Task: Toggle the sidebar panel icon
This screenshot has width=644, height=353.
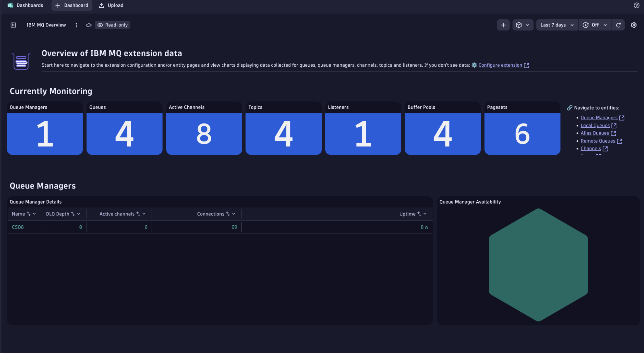Action: (x=13, y=25)
